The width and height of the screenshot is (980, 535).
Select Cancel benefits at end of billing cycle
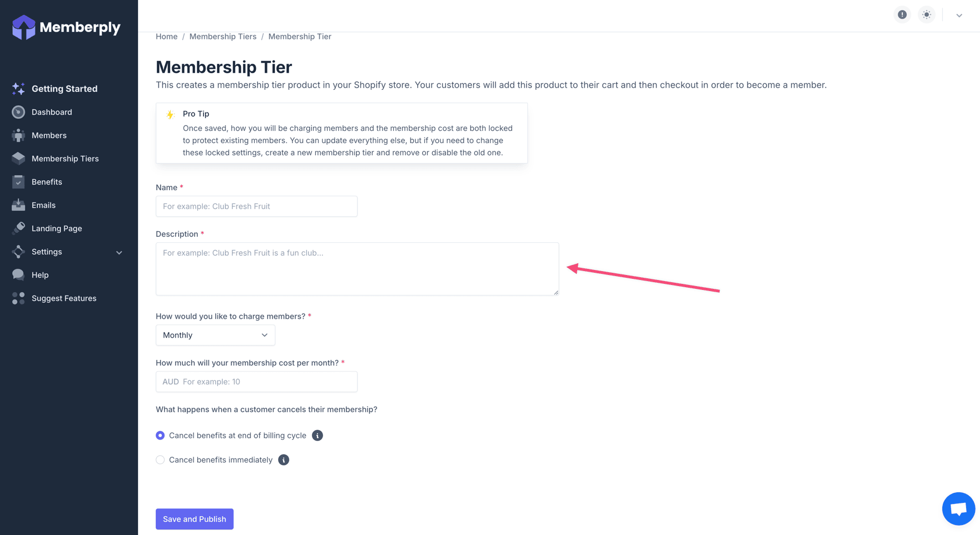160,436
